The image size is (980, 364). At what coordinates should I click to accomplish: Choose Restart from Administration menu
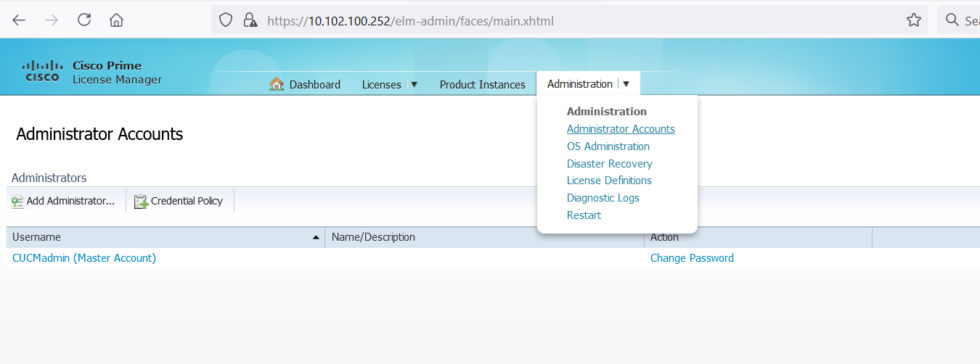point(584,215)
